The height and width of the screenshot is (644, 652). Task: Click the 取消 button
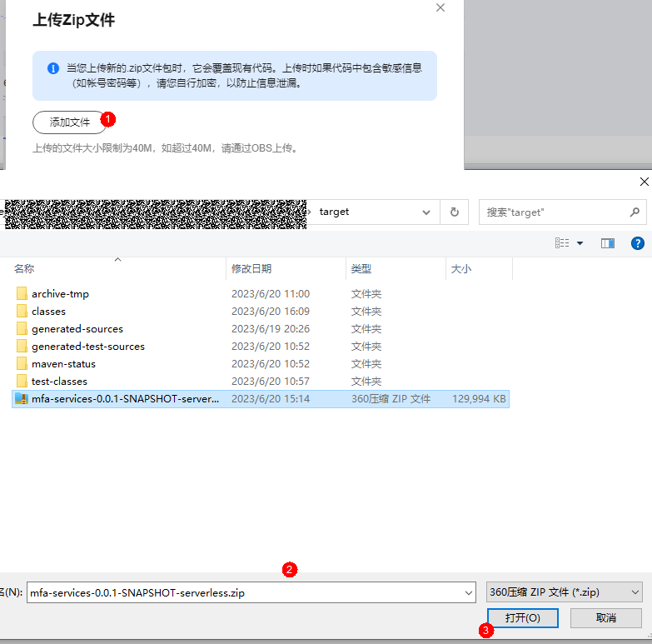(605, 618)
